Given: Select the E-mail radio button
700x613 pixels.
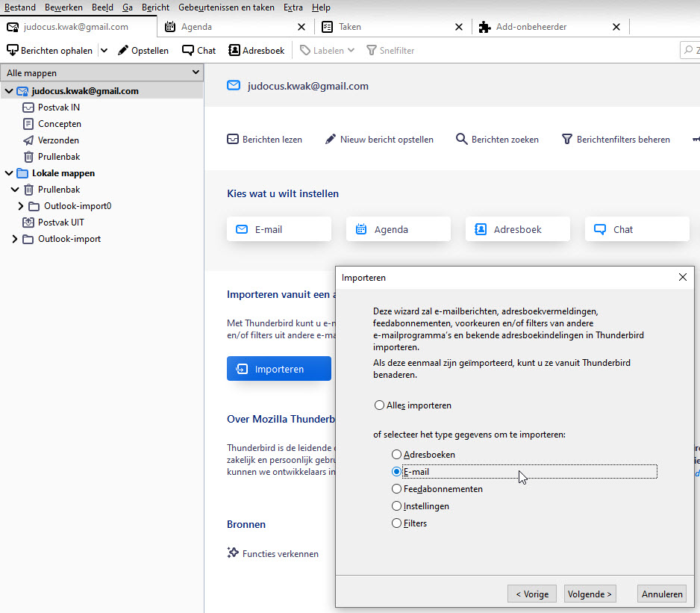Looking at the screenshot, I should click(x=396, y=472).
